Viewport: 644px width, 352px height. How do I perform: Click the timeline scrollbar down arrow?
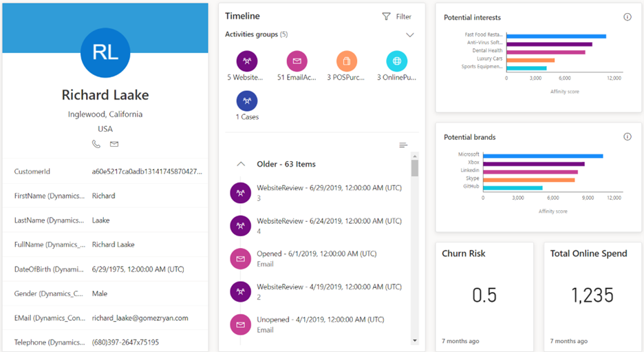pyautogui.click(x=414, y=340)
